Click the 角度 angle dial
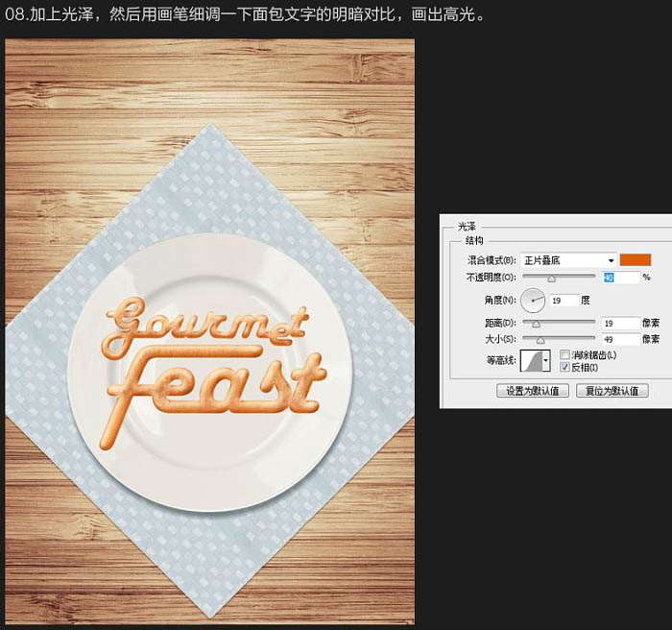 tap(533, 301)
